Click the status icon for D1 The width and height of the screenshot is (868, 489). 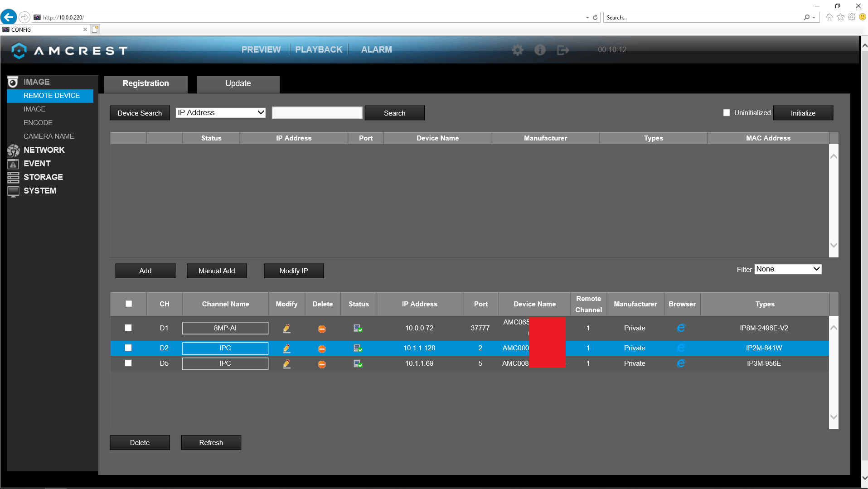coord(358,329)
